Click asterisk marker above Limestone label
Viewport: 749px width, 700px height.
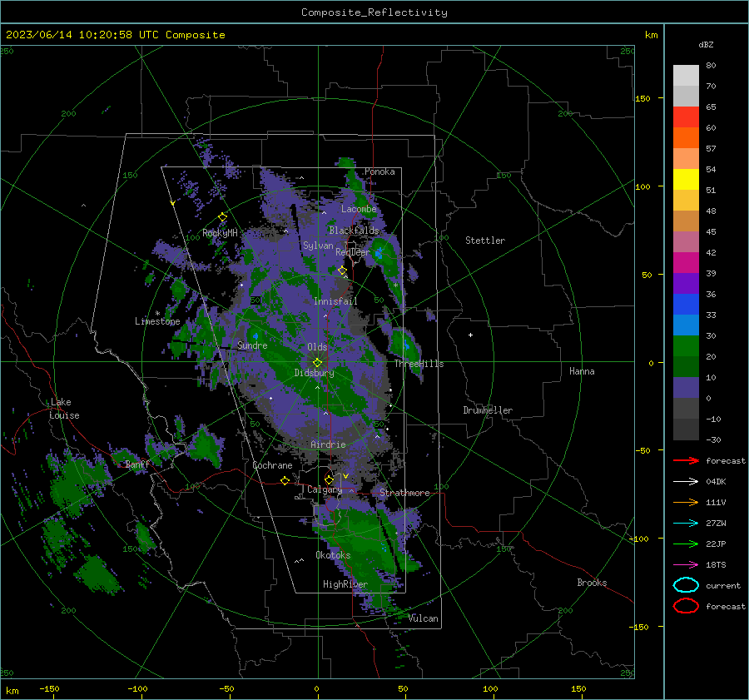157,314
